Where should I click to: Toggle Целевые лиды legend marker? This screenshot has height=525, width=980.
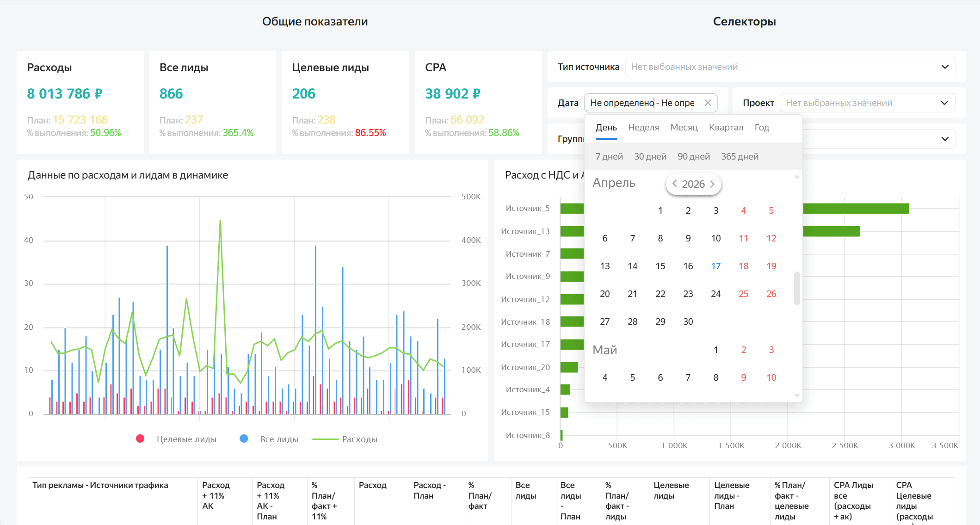click(140, 439)
